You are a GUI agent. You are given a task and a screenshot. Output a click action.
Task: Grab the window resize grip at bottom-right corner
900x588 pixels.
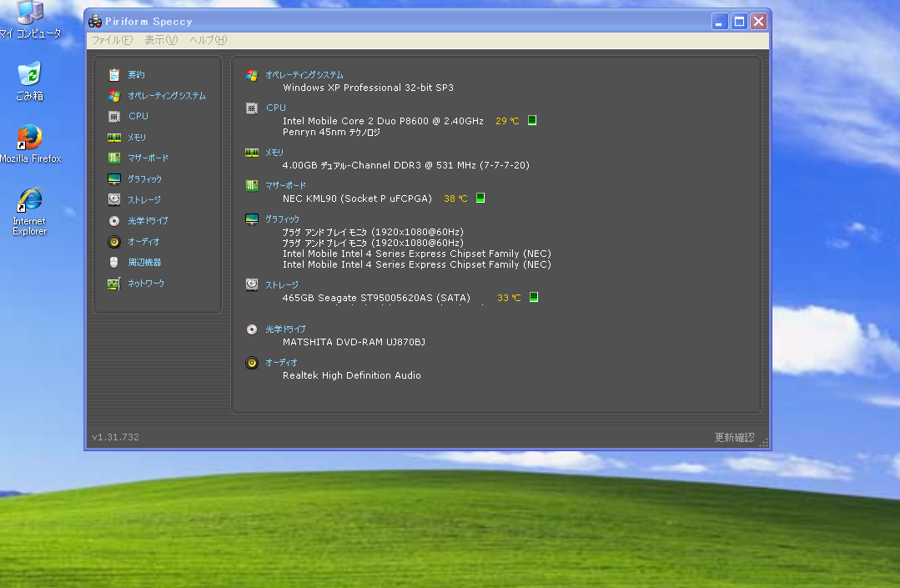[x=764, y=442]
